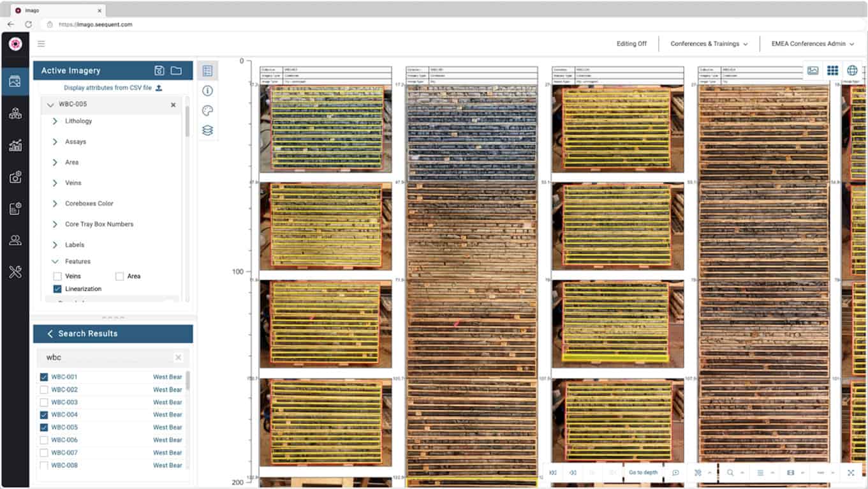Check the Area feature checkbox

click(119, 276)
